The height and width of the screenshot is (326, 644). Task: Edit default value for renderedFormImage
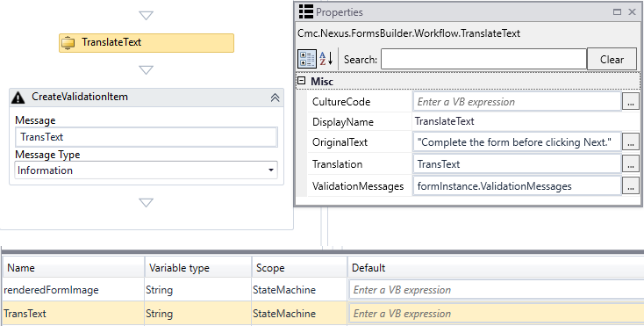pos(497,290)
